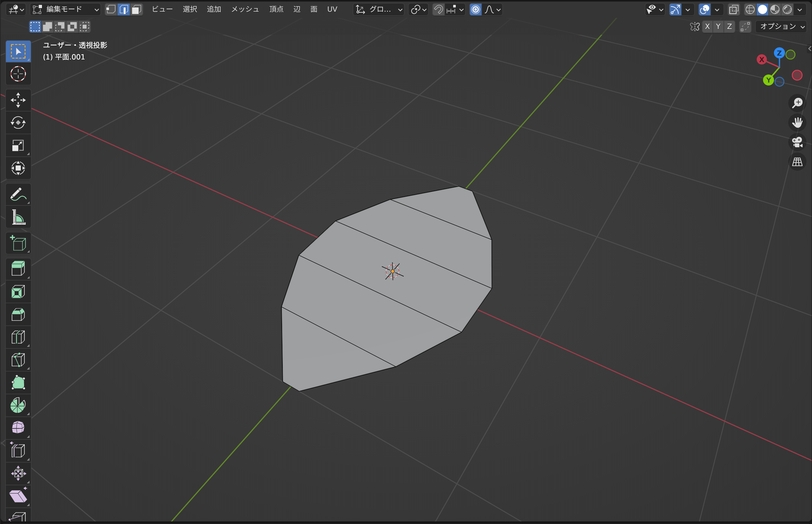Open the 追加 menu
Image resolution: width=812 pixels, height=524 pixels.
coord(214,9)
